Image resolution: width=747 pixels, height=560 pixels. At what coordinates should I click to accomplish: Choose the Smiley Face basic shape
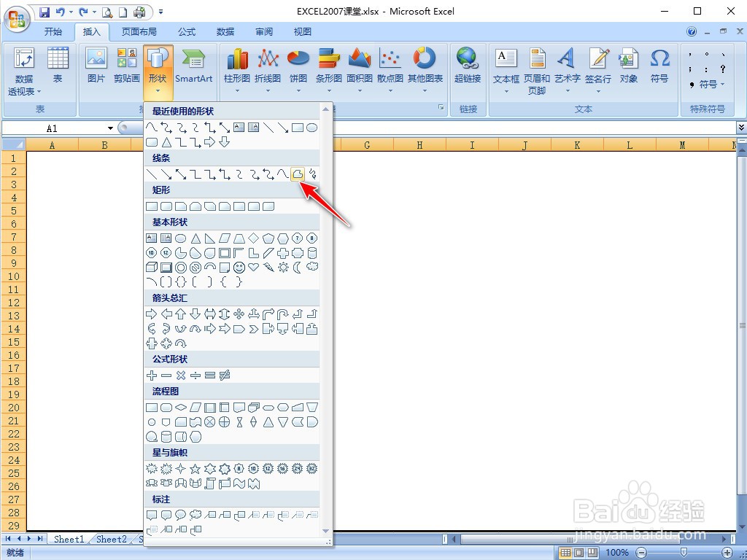(x=239, y=267)
